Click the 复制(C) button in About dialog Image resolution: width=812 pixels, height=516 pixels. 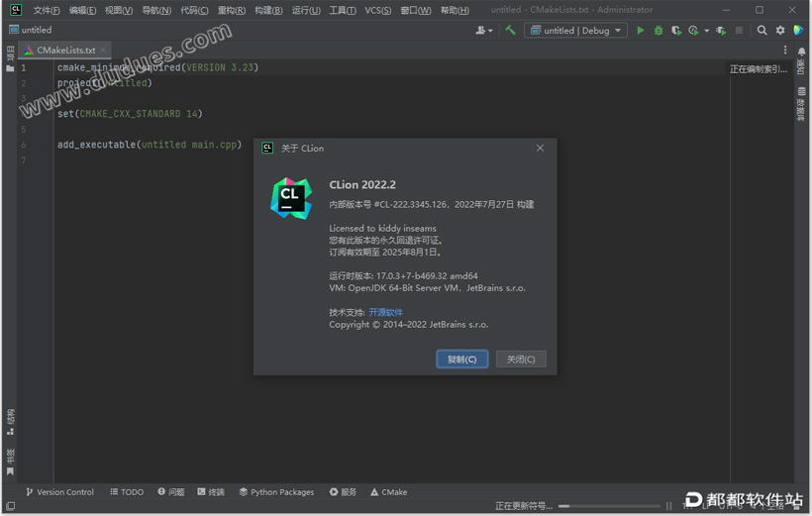click(x=461, y=360)
